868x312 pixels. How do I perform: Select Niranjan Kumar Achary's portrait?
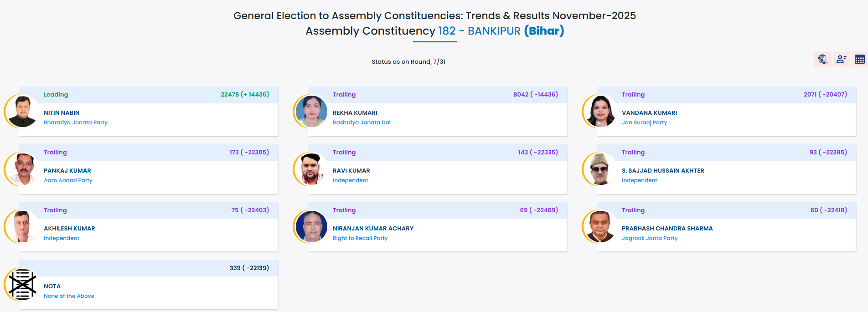311,227
